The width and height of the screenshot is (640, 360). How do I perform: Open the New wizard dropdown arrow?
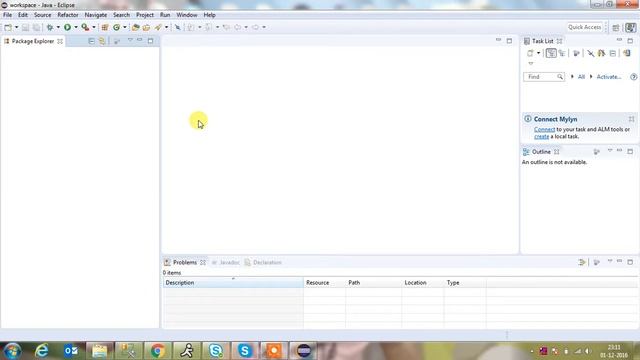[16, 27]
